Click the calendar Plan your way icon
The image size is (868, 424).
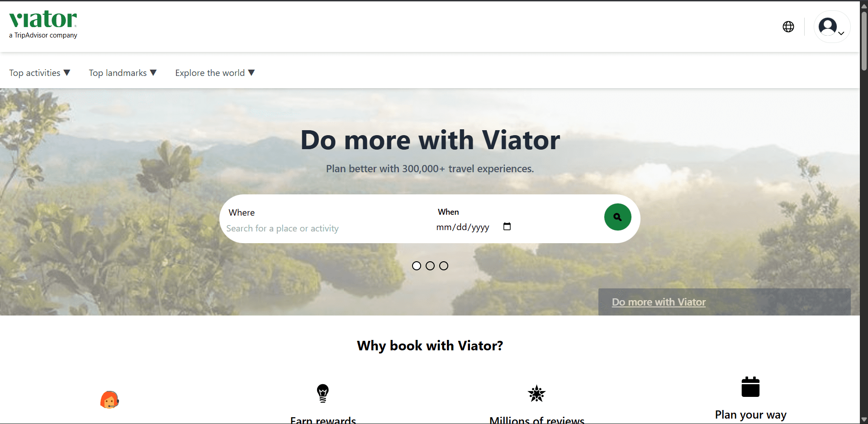[750, 387]
